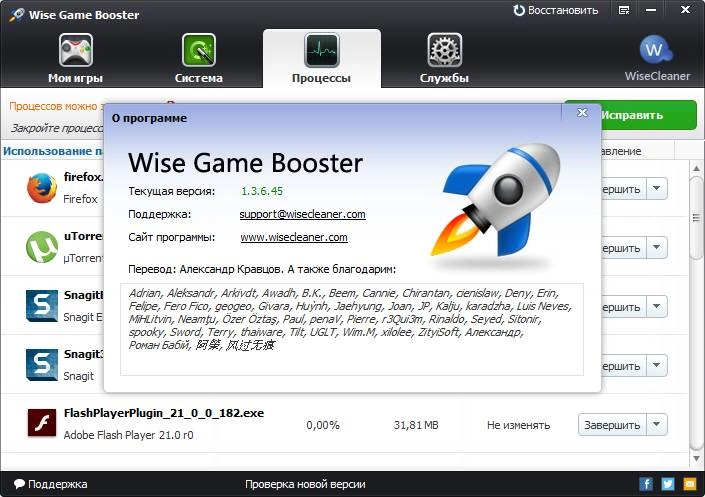Select the Процессы tab
The height and width of the screenshot is (497, 705).
click(x=321, y=58)
